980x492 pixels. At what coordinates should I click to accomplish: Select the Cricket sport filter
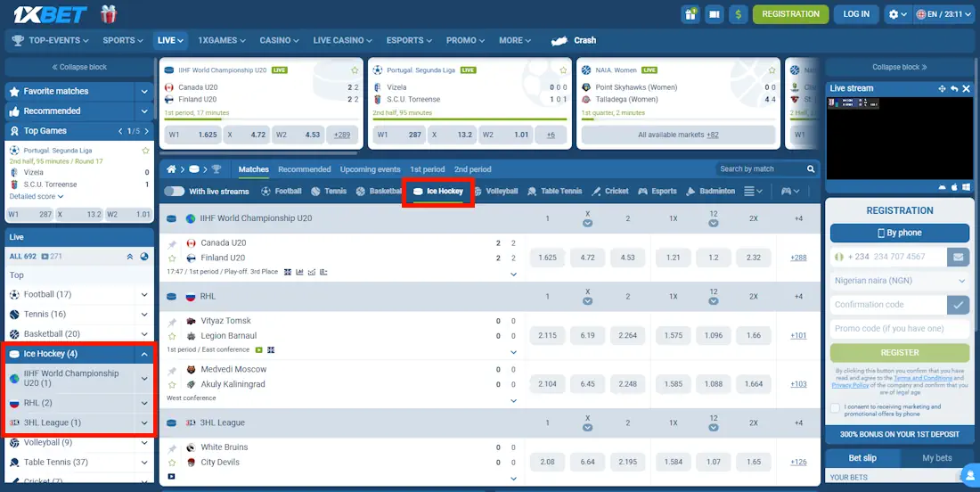610,192
